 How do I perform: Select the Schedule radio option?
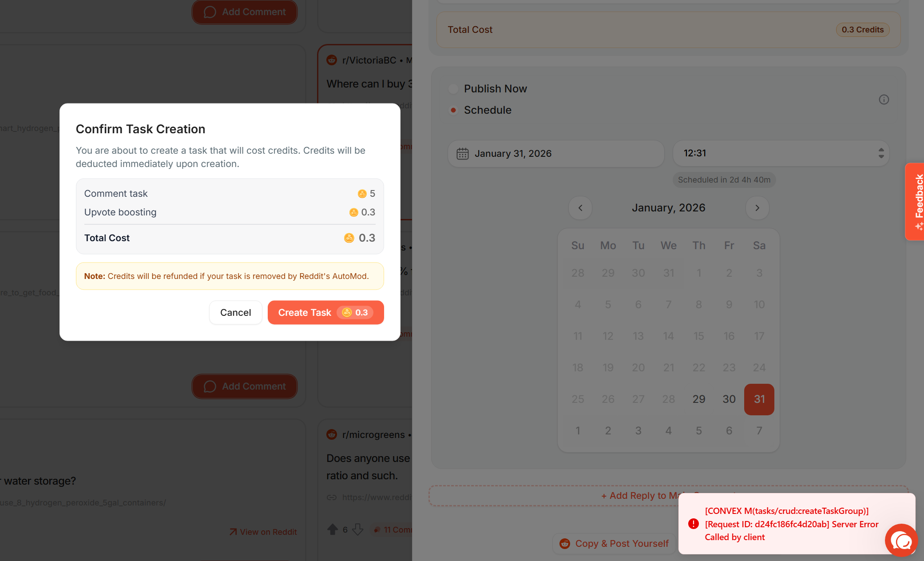pyautogui.click(x=453, y=110)
